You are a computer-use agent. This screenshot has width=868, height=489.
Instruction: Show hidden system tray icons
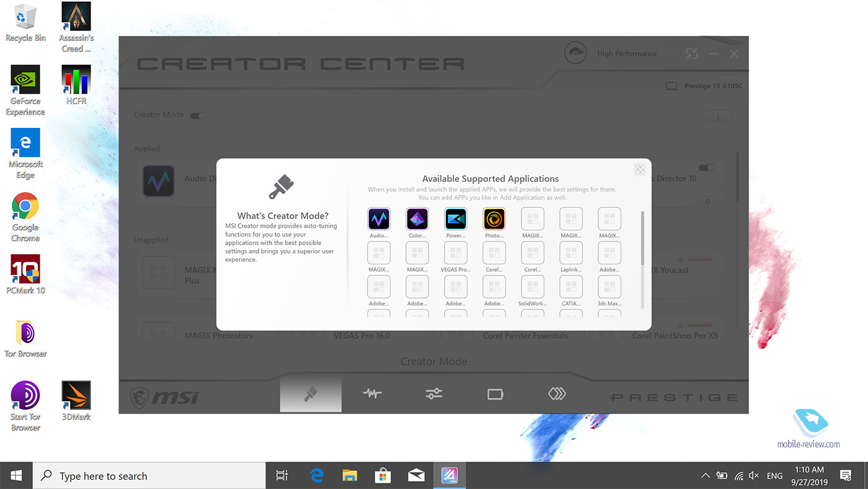tap(705, 476)
